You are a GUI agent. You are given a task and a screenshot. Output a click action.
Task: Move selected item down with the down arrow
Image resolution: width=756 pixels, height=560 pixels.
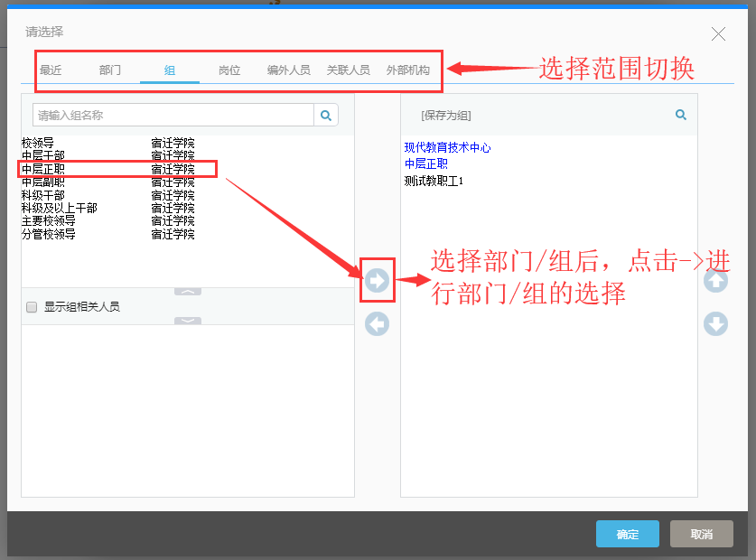pos(715,323)
